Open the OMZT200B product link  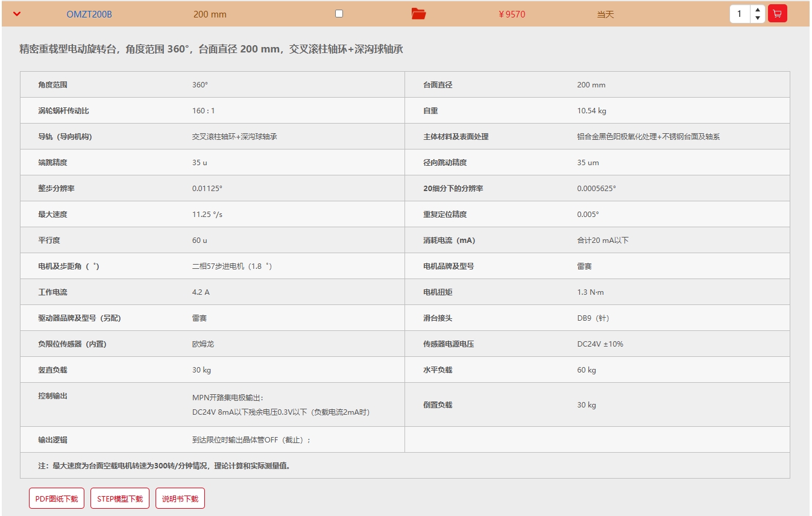point(89,14)
